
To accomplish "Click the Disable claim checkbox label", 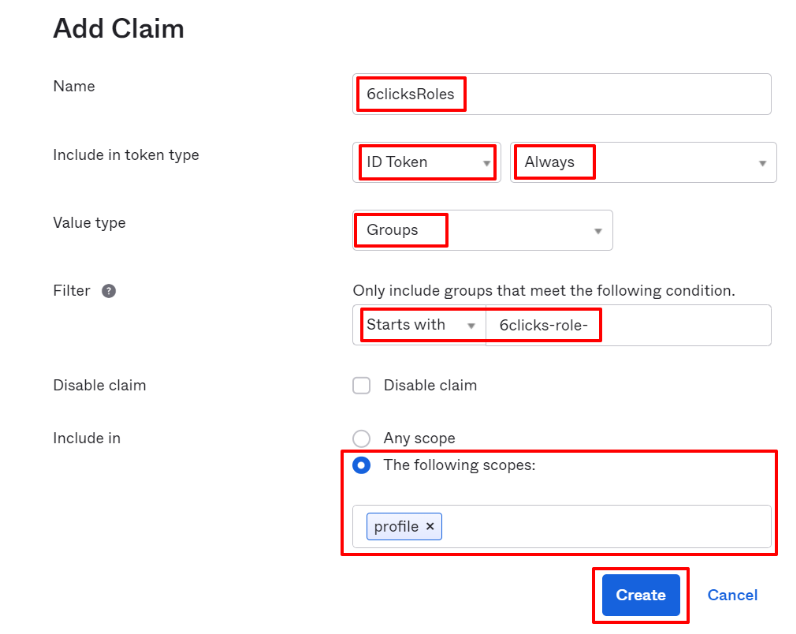I will [x=430, y=385].
